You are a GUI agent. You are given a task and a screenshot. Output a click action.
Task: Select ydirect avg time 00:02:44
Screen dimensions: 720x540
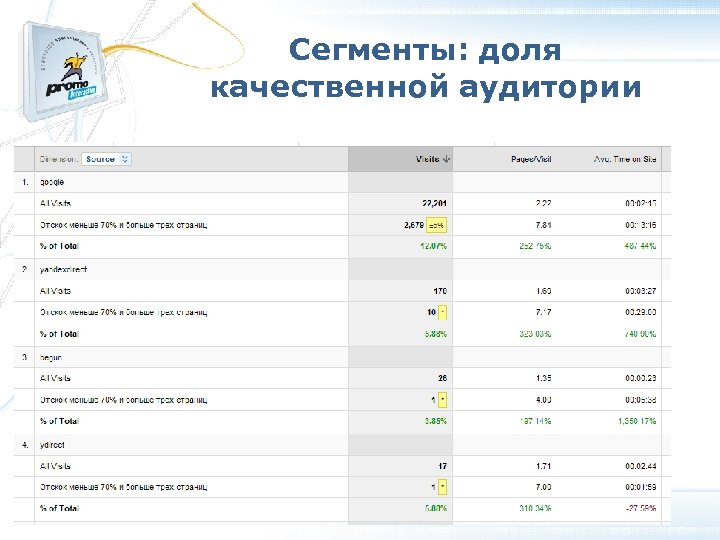click(641, 466)
